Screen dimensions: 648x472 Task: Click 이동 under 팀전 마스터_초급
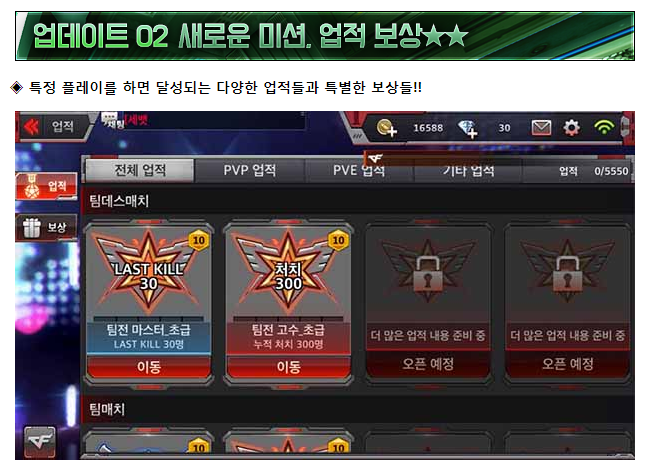(149, 367)
